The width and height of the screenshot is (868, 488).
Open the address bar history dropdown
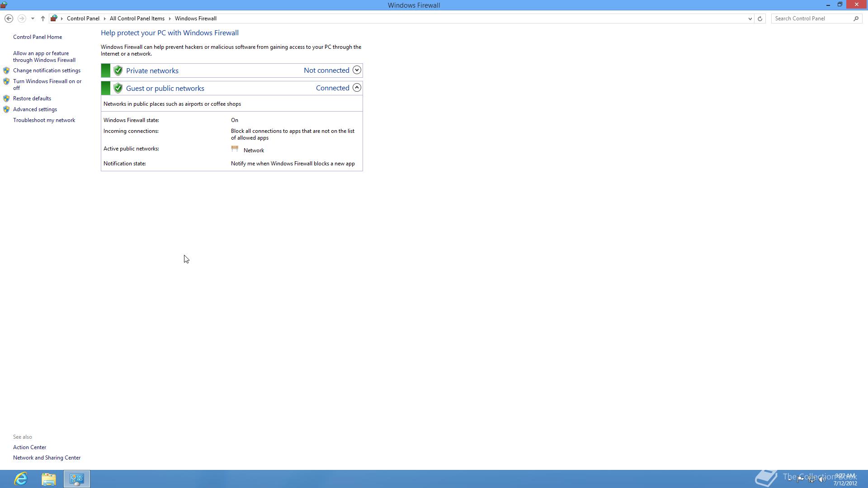(750, 19)
